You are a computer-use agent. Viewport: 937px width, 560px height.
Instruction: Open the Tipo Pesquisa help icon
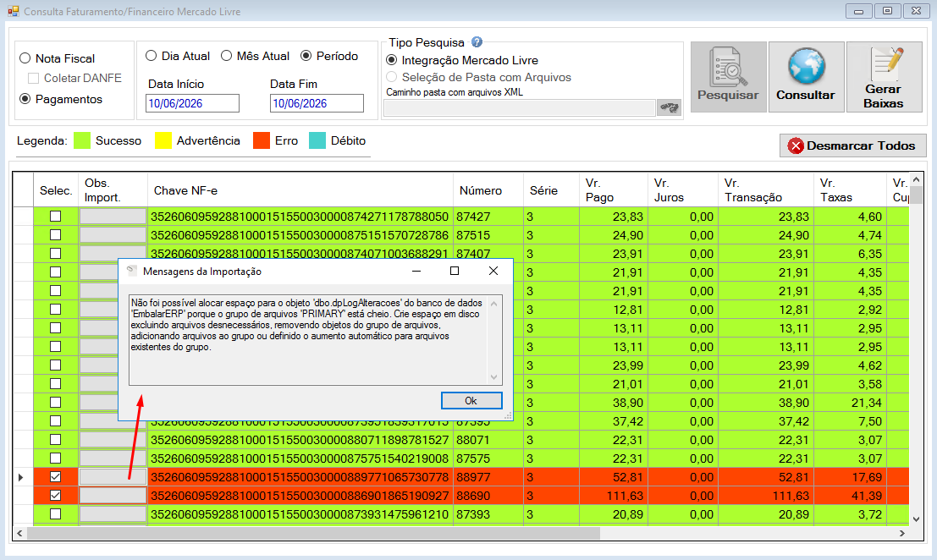[x=477, y=41]
